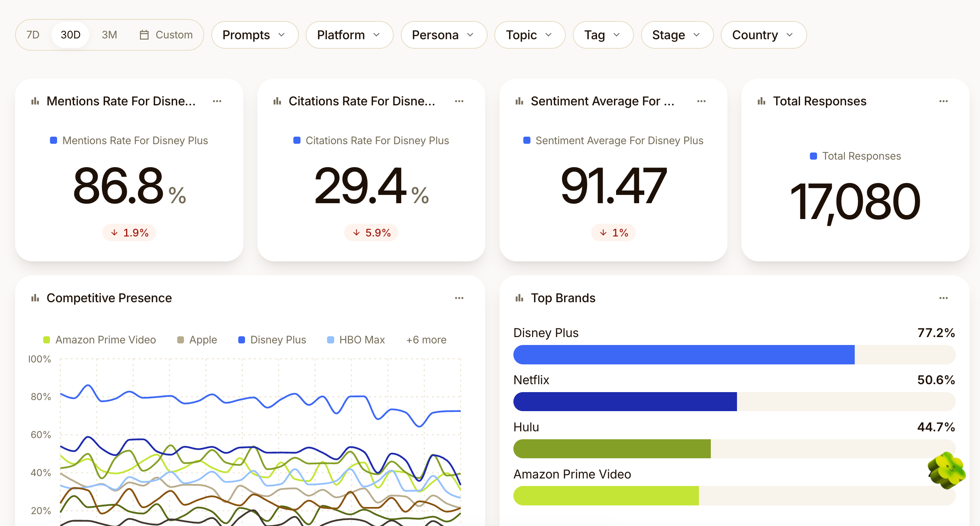Click the chart icon beside Competitive Presence title
Screen dimensions: 980x526
(35, 298)
